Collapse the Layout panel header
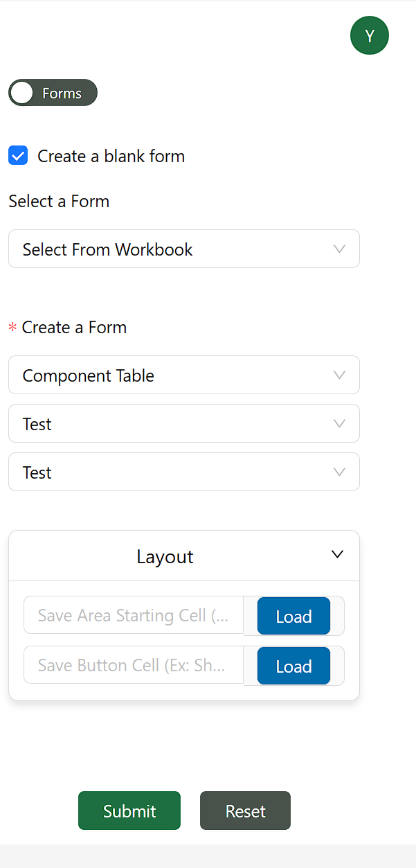This screenshot has width=416, height=868. [184, 556]
